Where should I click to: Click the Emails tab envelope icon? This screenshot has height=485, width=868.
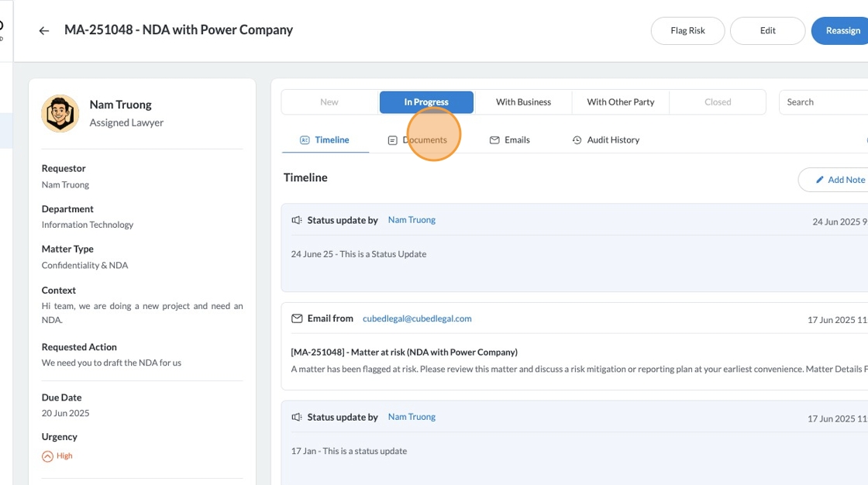(494, 140)
